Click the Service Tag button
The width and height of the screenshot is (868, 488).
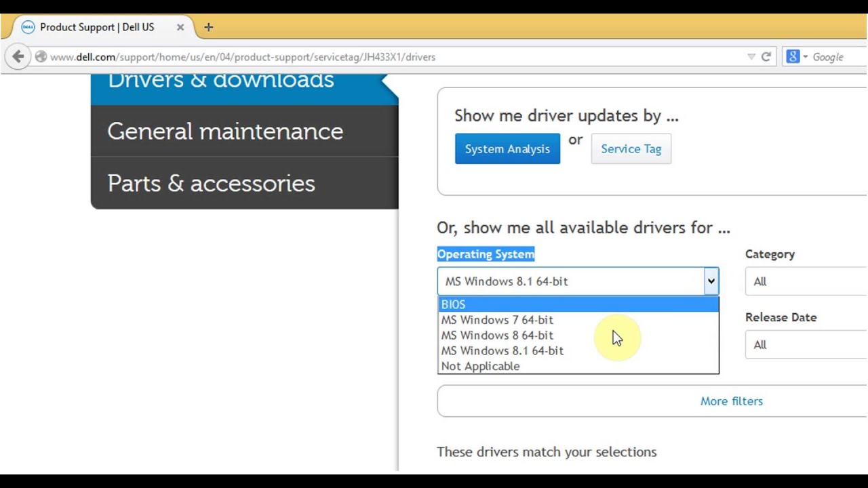coord(631,149)
